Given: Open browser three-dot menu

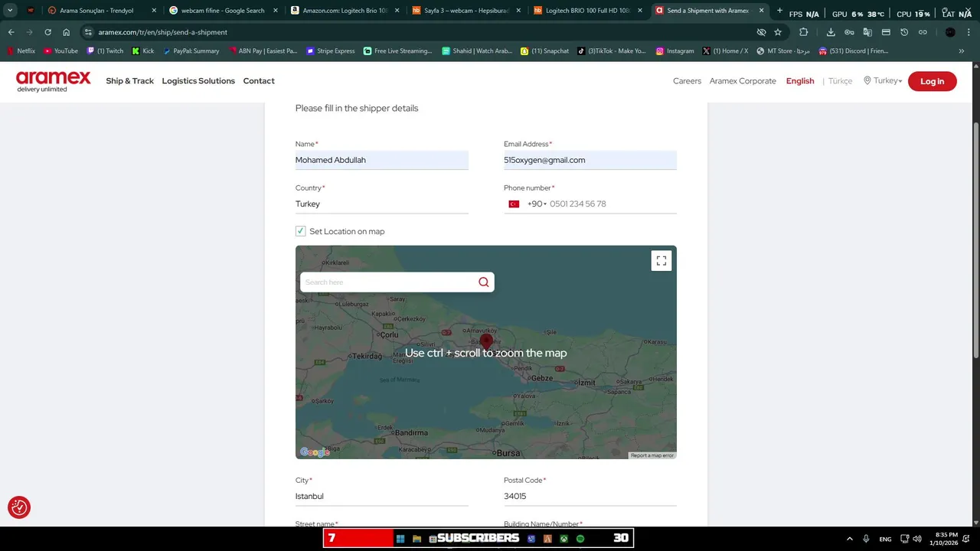Looking at the screenshot, I should click(x=969, y=32).
